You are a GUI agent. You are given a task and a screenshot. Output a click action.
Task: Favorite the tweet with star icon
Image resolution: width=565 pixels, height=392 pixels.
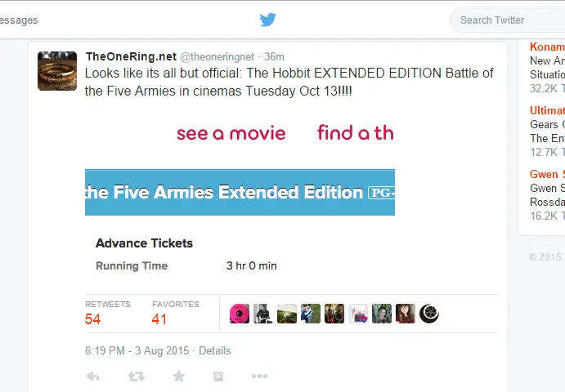point(179,376)
